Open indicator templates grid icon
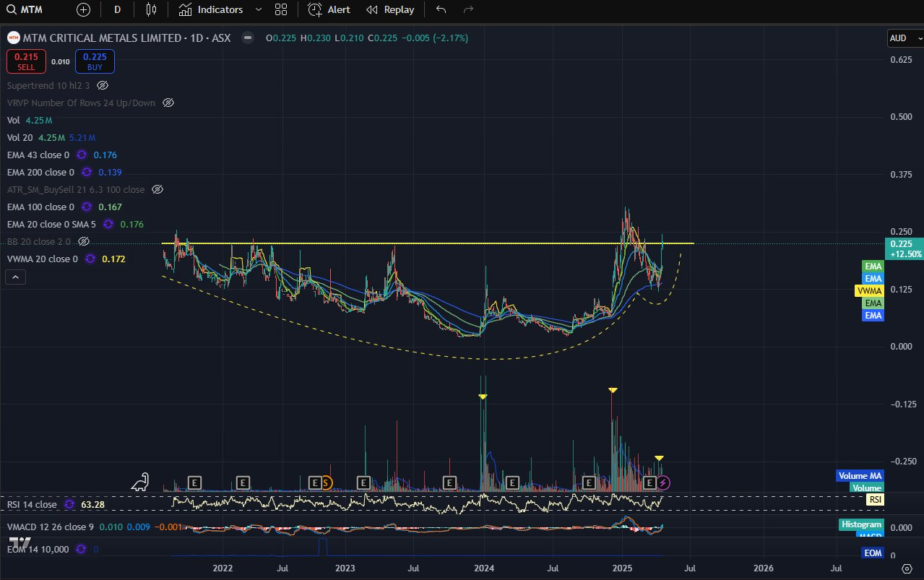 pos(281,9)
